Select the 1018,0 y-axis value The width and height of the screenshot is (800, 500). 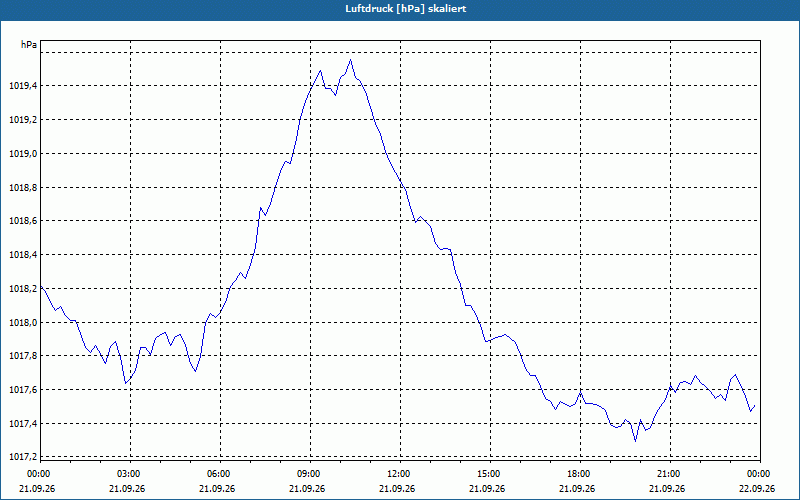click(x=23, y=322)
